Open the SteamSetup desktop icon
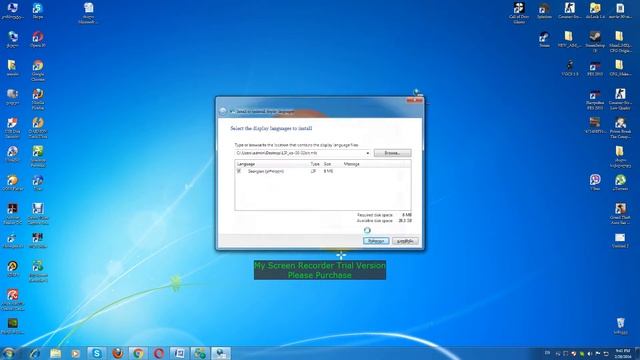640x360 pixels. point(595,42)
